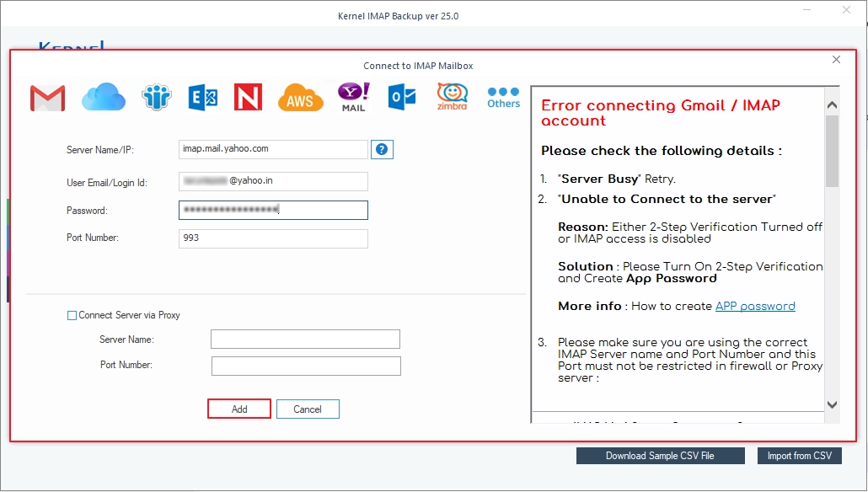Edit the 993 Port Number field
Viewport: 868px width, 492px height.
[274, 238]
